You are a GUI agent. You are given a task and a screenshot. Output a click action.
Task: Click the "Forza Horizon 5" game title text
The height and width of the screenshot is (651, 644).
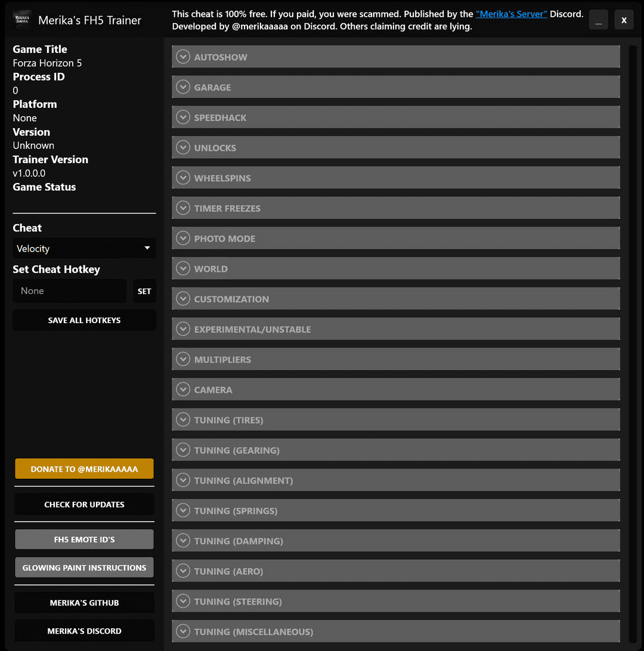coord(47,63)
